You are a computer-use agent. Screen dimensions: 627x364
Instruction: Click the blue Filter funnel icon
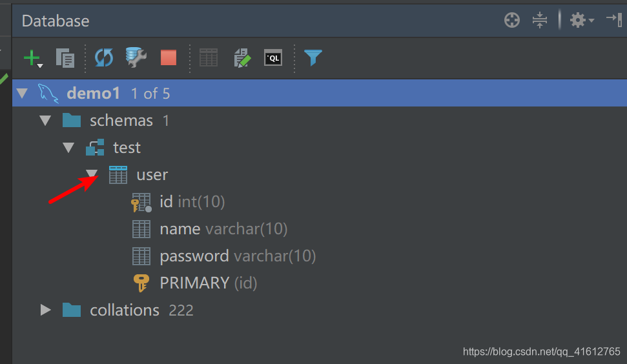coord(313,57)
